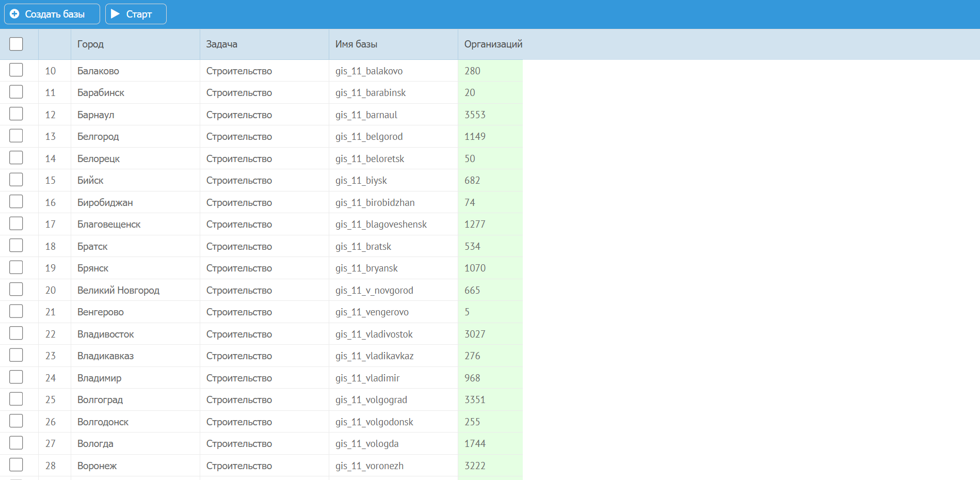Click the city name Воронеж

pyautogui.click(x=97, y=466)
